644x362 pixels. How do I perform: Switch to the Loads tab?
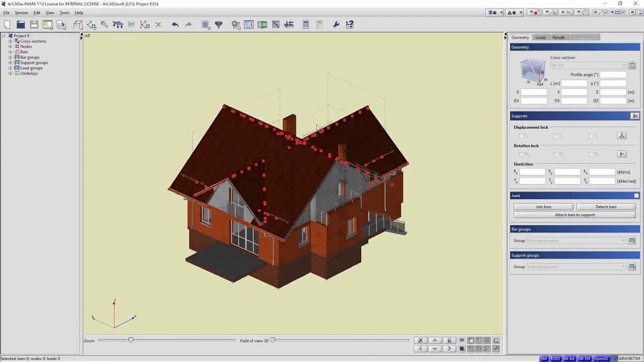coord(541,37)
